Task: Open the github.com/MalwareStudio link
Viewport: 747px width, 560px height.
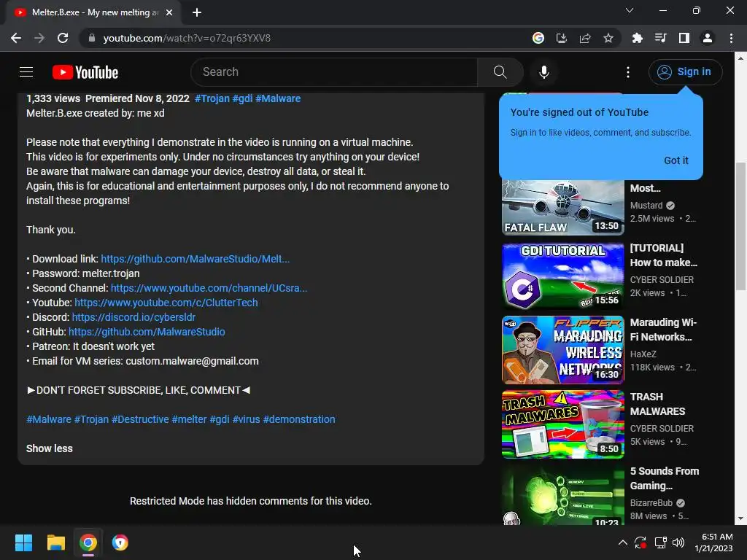Action: coord(147,332)
